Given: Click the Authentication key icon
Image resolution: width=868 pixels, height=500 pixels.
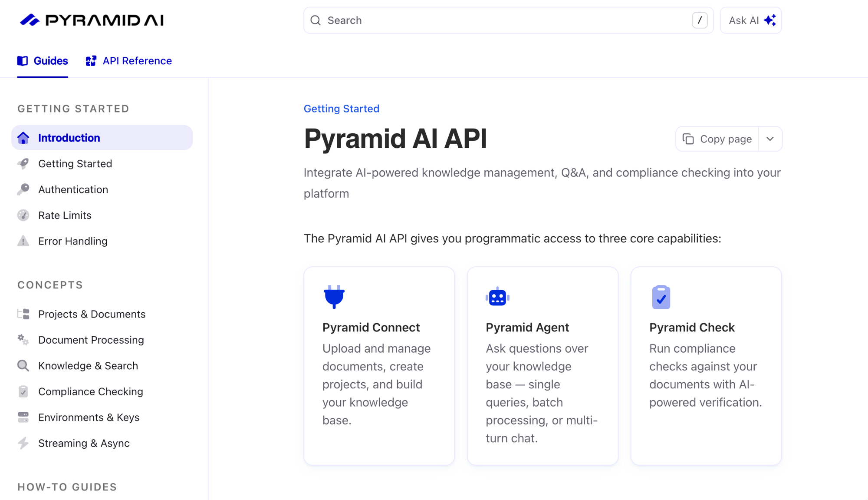Looking at the screenshot, I should coord(23,189).
